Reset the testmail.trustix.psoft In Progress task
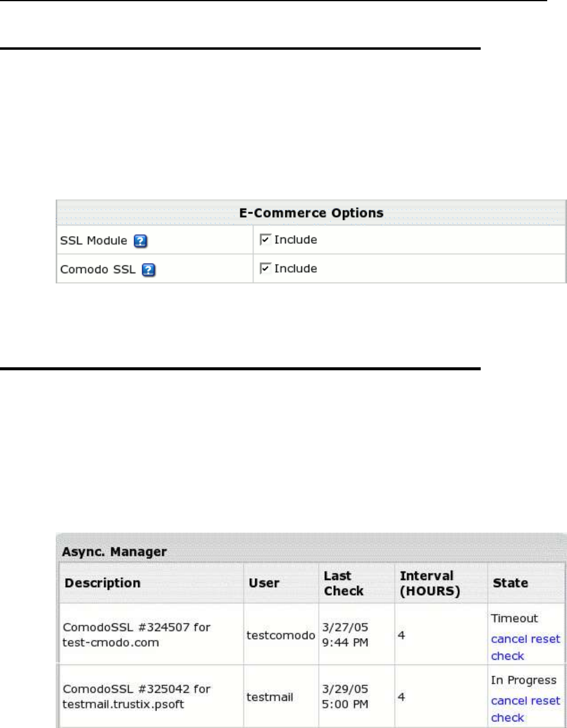Viewport: 567px width, 728px height. pos(545,700)
